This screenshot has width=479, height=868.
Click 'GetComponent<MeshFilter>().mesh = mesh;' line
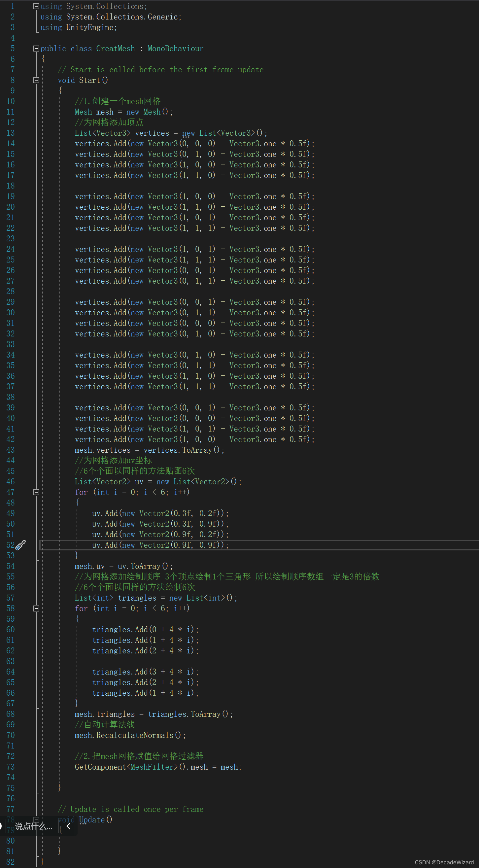point(158,767)
